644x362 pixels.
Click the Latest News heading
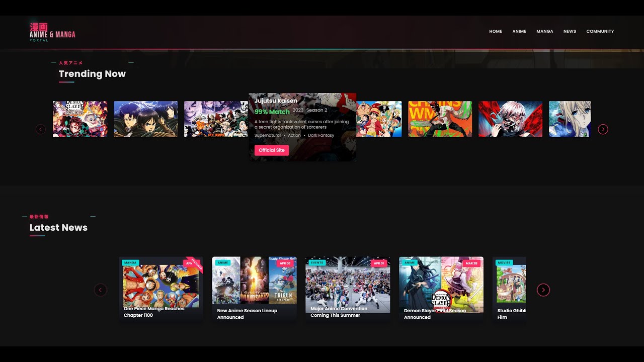coord(58,228)
